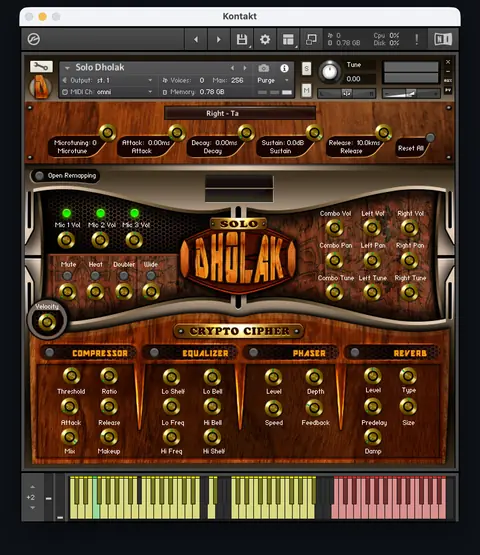Click the Mic 1 Vol knob
480x555 pixels.
[66, 240]
